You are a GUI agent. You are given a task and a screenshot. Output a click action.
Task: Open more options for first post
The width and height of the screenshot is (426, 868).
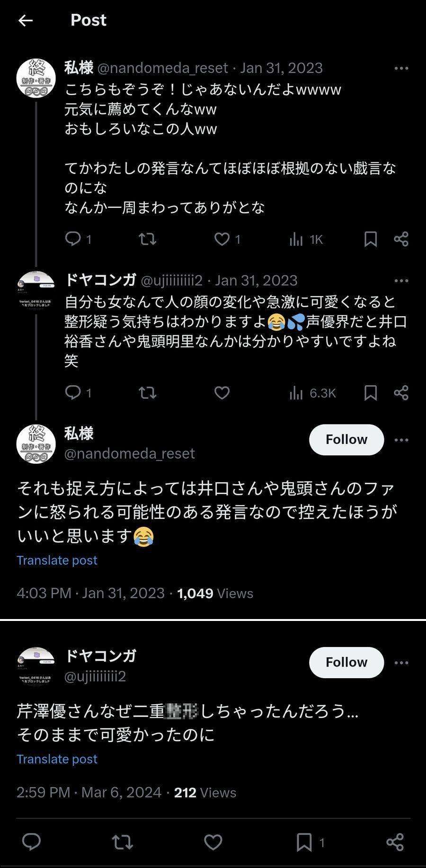[401, 68]
